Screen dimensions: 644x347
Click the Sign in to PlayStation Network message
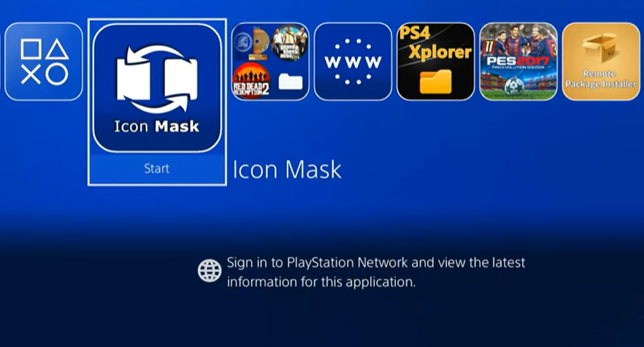coord(376,272)
